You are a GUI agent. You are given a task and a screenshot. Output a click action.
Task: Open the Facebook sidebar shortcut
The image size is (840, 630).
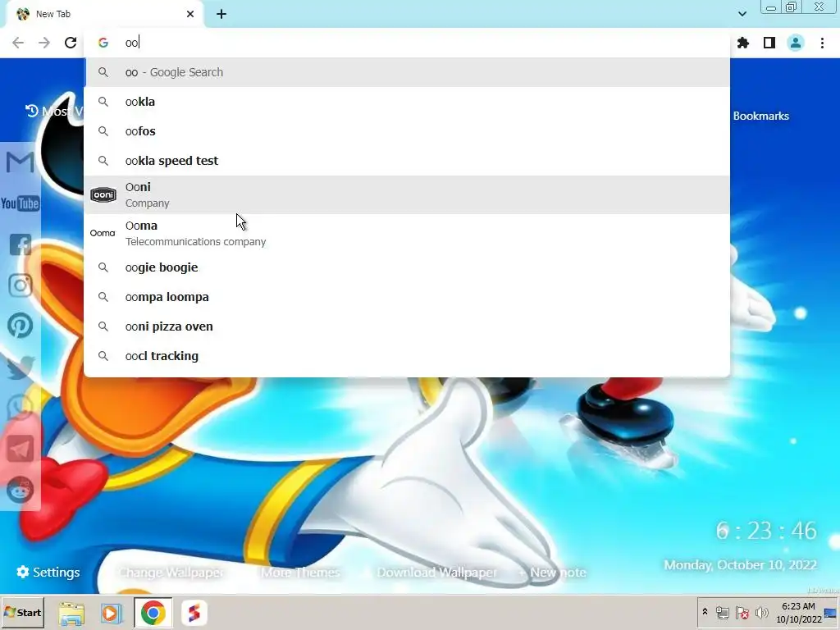pos(21,244)
